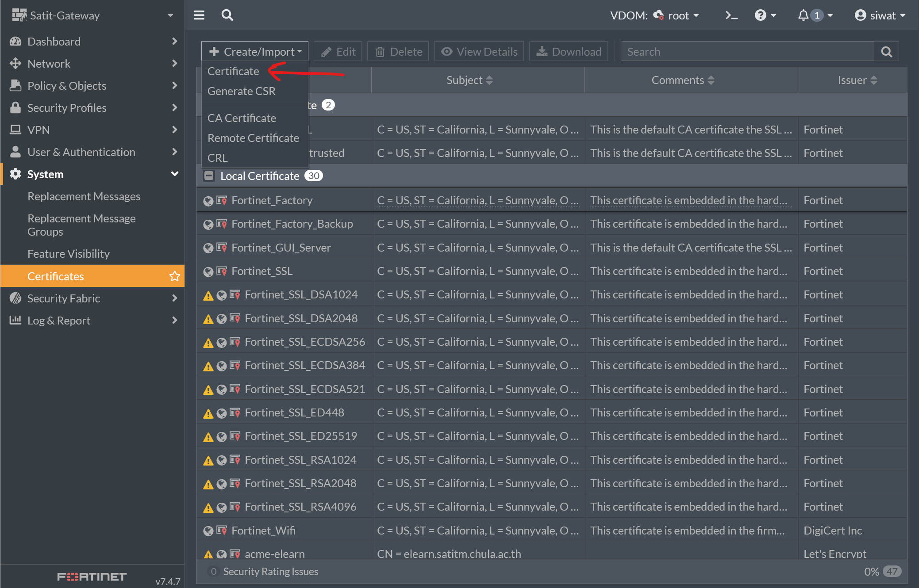Image resolution: width=919 pixels, height=588 pixels.
Task: Select the Fortinet_GUI_Server row
Action: click(552, 248)
